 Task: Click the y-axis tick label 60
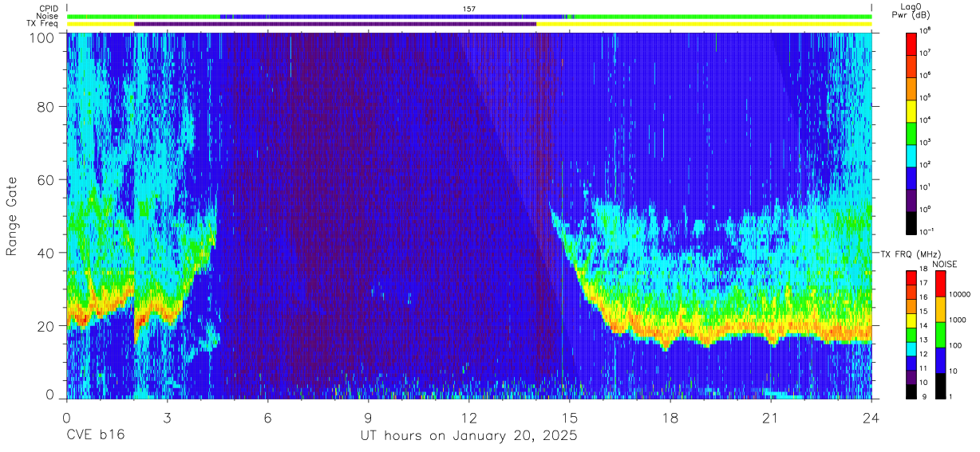pos(47,179)
